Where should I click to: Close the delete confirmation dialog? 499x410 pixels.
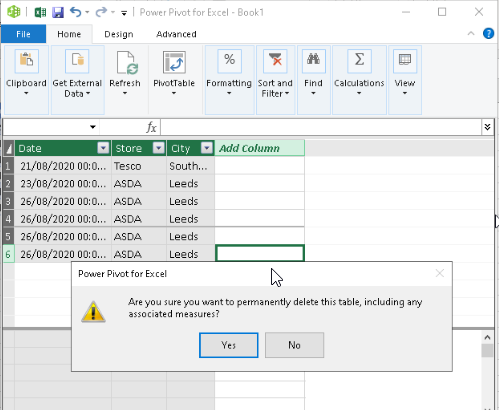(x=440, y=274)
